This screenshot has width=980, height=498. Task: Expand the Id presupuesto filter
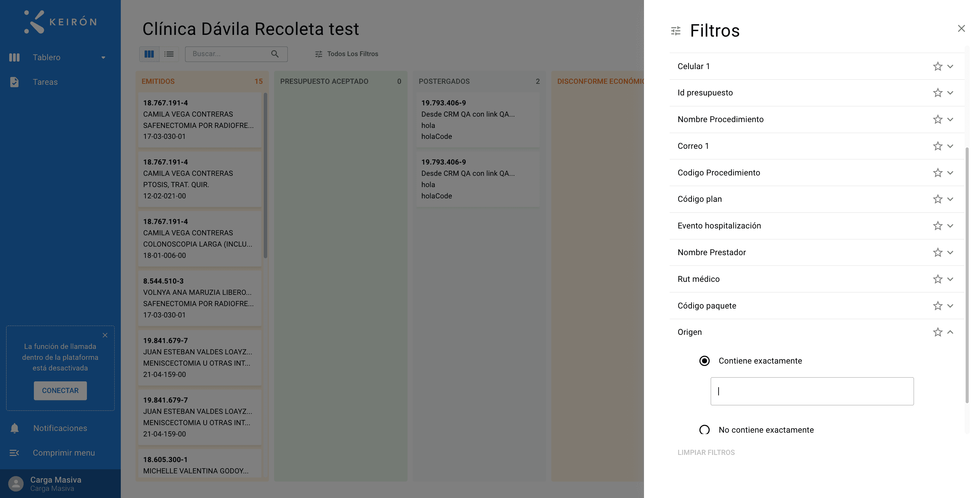coord(950,93)
